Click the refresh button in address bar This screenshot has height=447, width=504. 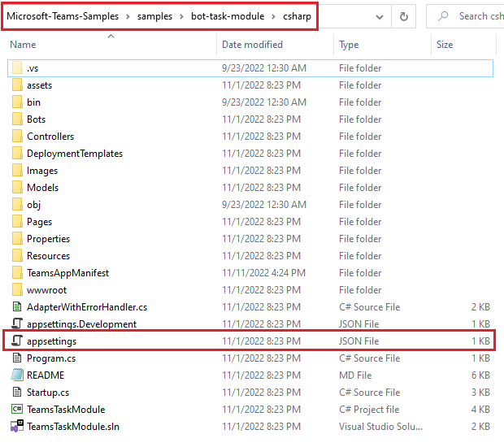tap(404, 16)
